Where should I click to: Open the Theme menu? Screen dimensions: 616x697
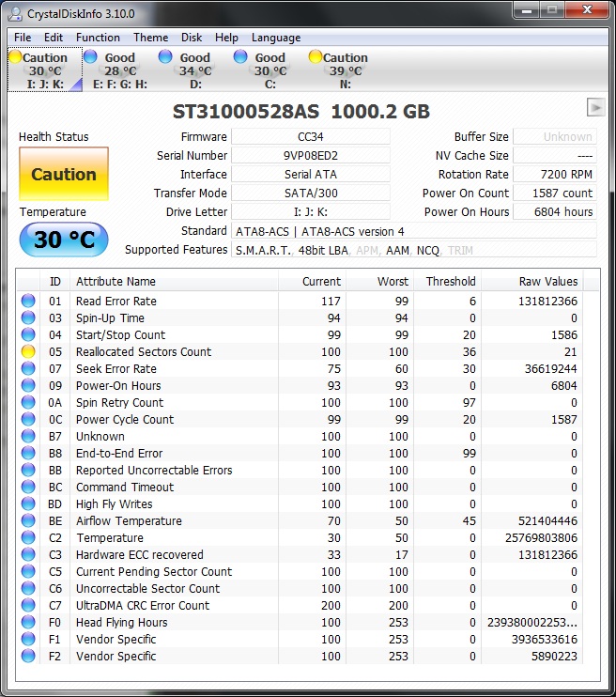click(x=150, y=38)
